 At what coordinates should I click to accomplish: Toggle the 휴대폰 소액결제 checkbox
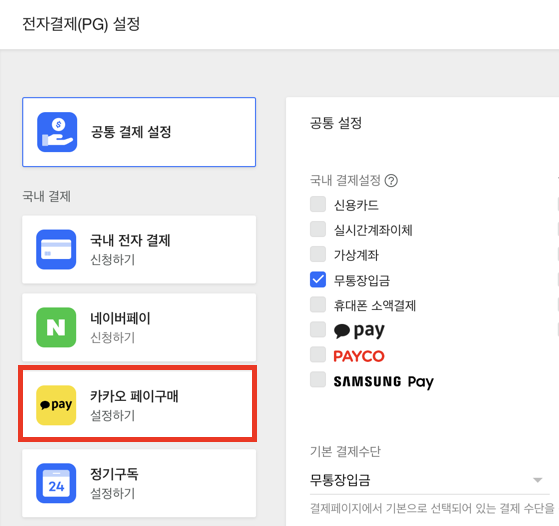(x=318, y=305)
